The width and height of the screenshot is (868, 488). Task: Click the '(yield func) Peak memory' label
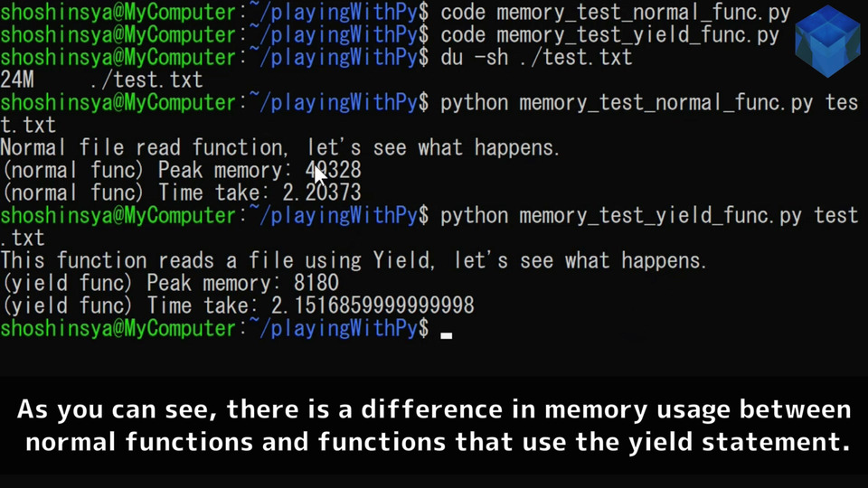[x=136, y=283]
